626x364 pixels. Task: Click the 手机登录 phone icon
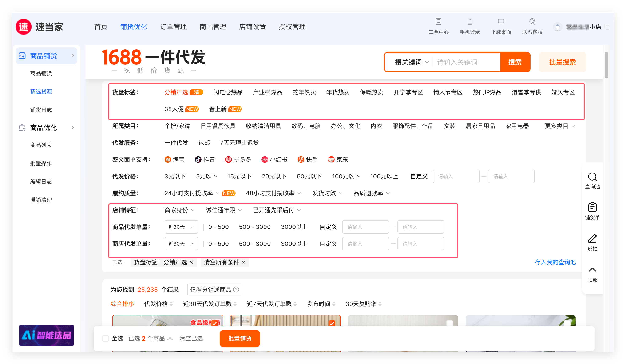[469, 22]
